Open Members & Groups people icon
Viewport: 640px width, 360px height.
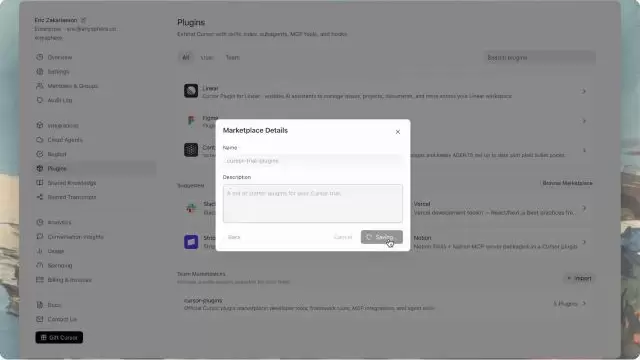coord(40,86)
